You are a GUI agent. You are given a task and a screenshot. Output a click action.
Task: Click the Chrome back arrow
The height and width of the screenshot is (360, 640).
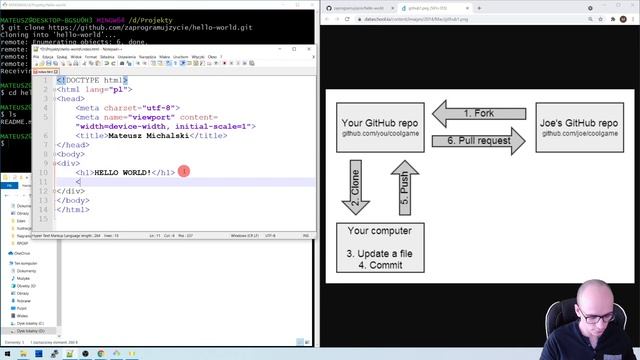click(x=327, y=19)
